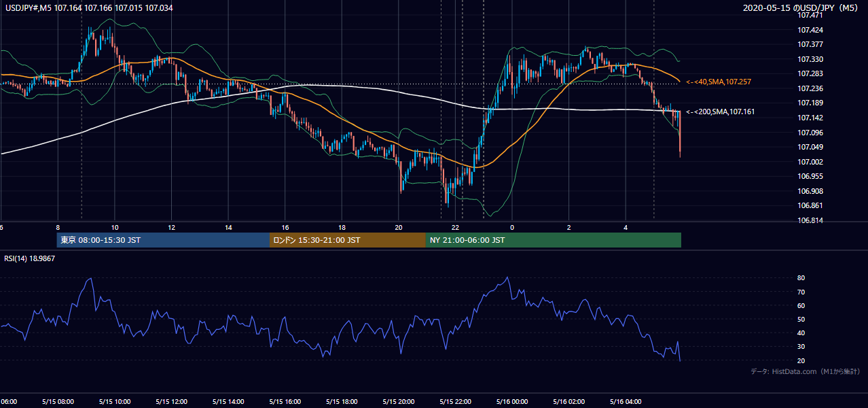Click the 5/16 04:00 time label
The width and height of the screenshot is (868, 408).
626,402
